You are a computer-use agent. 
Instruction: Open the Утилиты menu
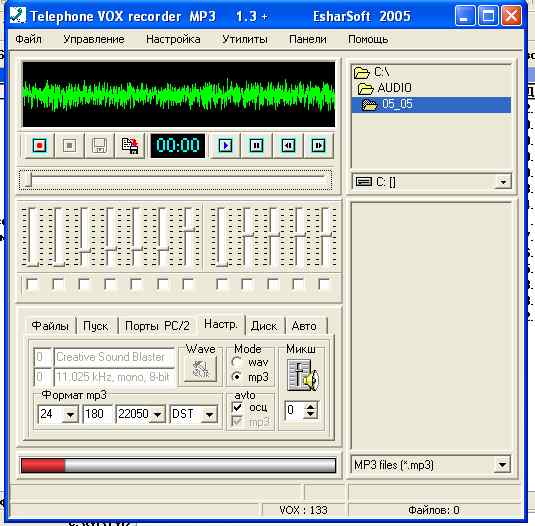tap(245, 39)
